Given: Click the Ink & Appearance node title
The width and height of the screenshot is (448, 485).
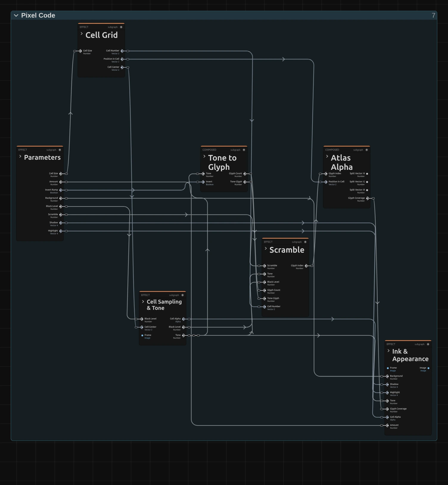Looking at the screenshot, I should pyautogui.click(x=410, y=355).
